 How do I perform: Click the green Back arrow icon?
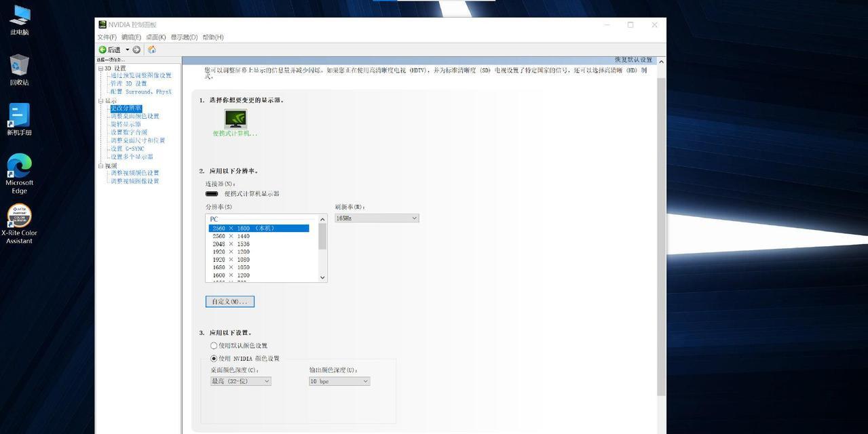click(102, 50)
